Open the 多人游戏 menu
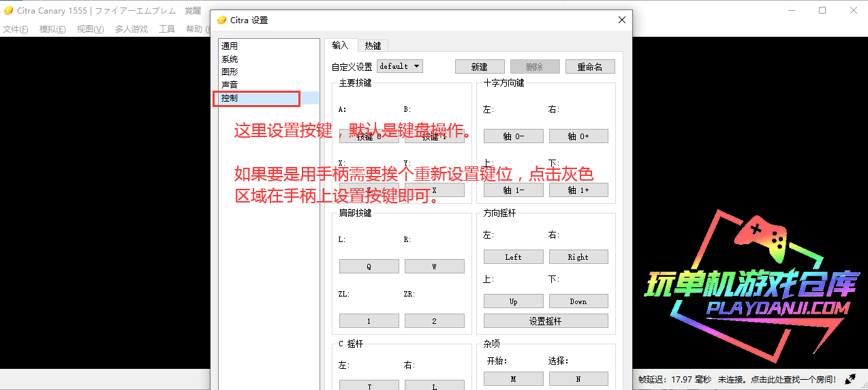The height and width of the screenshot is (390, 868). [131, 29]
